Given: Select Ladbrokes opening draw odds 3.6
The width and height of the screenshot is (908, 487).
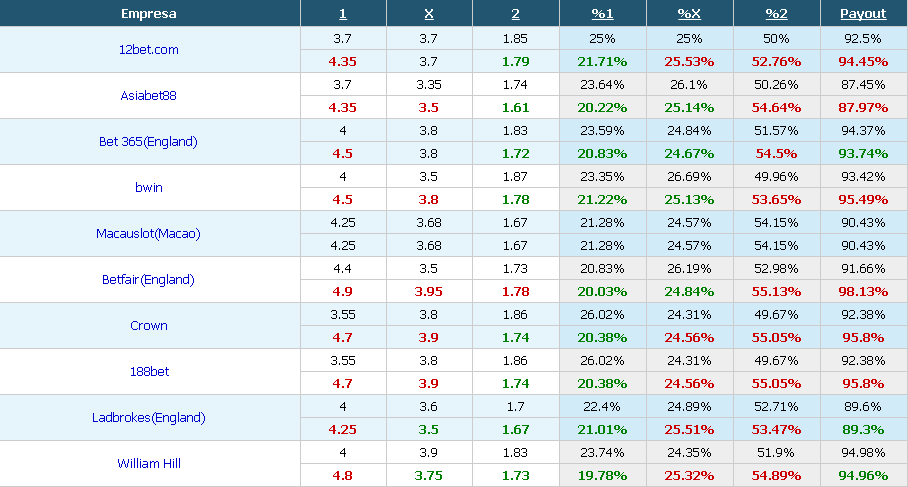Looking at the screenshot, I should coord(429,407).
